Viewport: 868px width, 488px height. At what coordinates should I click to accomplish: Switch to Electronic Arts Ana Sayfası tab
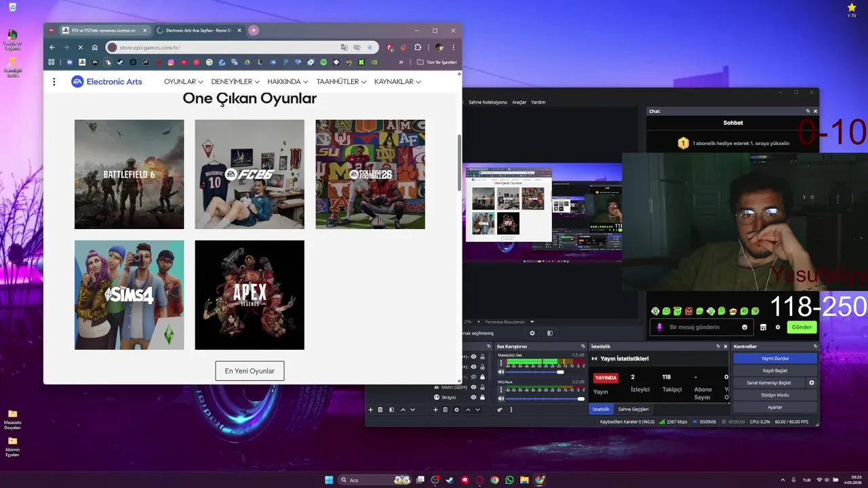pyautogui.click(x=199, y=30)
